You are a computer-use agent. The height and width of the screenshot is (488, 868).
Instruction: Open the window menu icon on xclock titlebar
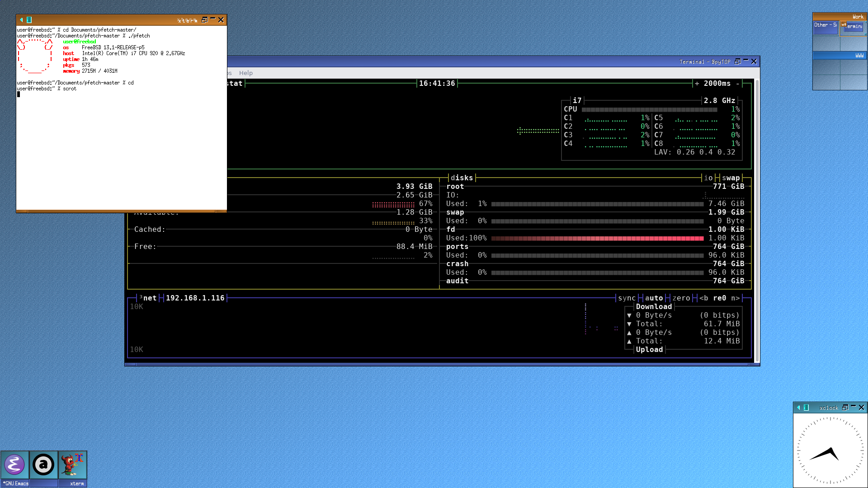(x=806, y=408)
